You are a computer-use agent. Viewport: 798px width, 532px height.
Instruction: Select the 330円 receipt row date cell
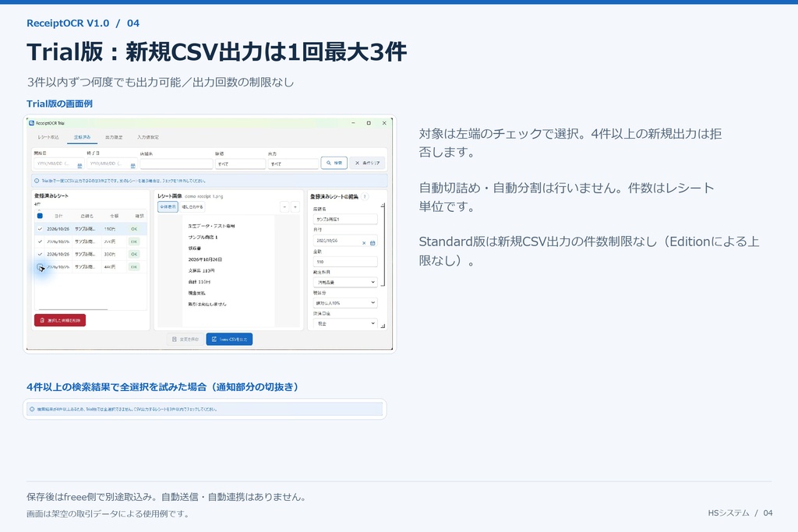(x=58, y=254)
